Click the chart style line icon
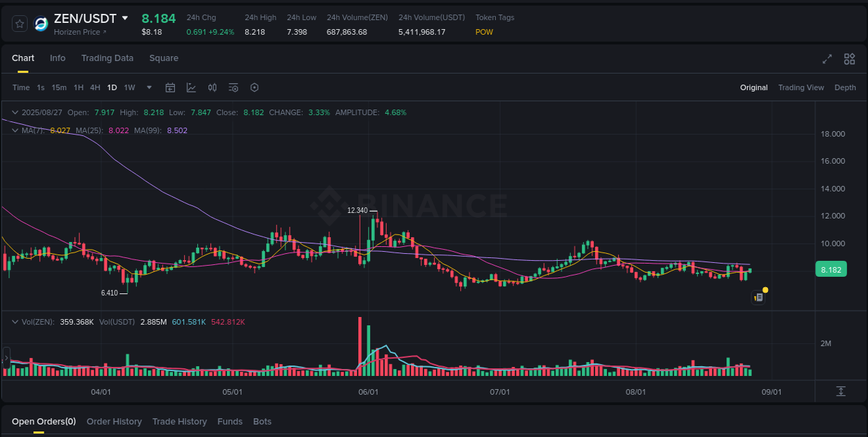This screenshot has height=437, width=868. pyautogui.click(x=191, y=87)
